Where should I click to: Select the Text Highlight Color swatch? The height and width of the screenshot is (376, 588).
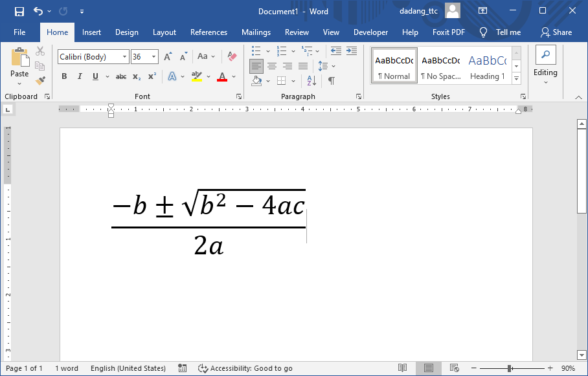tap(198, 76)
